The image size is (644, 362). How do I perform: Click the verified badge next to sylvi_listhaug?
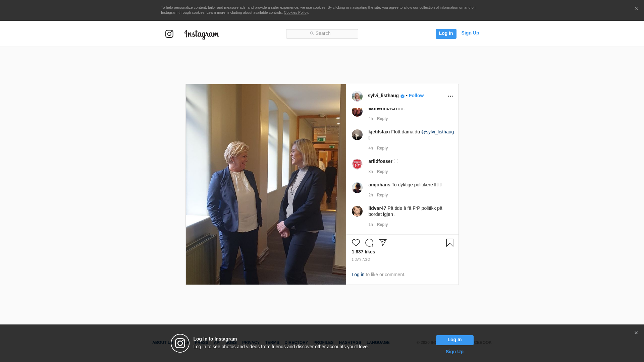(402, 96)
